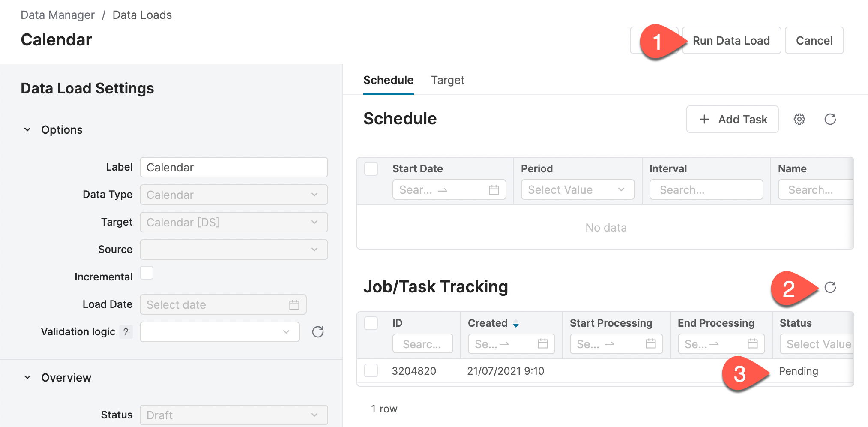Refresh the Validation logic options
Image resolution: width=868 pixels, height=427 pixels.
click(x=318, y=331)
